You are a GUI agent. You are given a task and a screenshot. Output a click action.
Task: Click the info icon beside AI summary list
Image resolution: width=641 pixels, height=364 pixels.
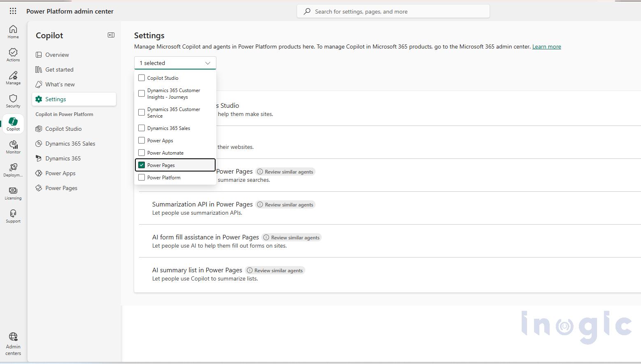[x=250, y=270]
